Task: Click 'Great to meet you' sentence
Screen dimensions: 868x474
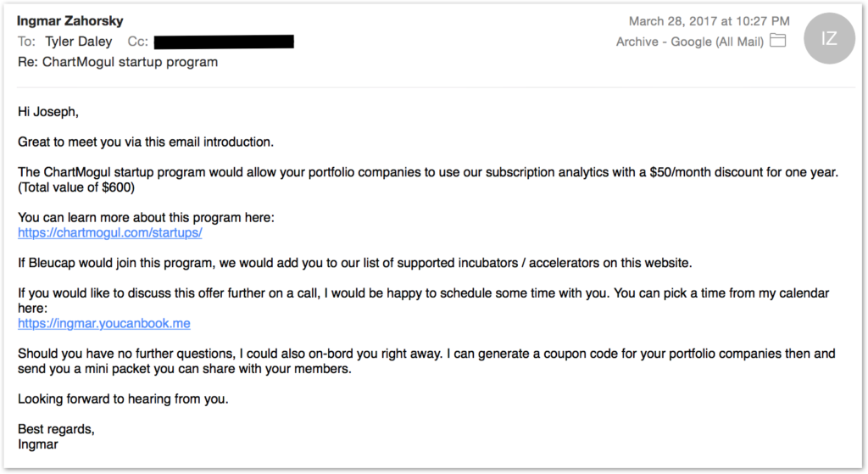Action: (146, 142)
